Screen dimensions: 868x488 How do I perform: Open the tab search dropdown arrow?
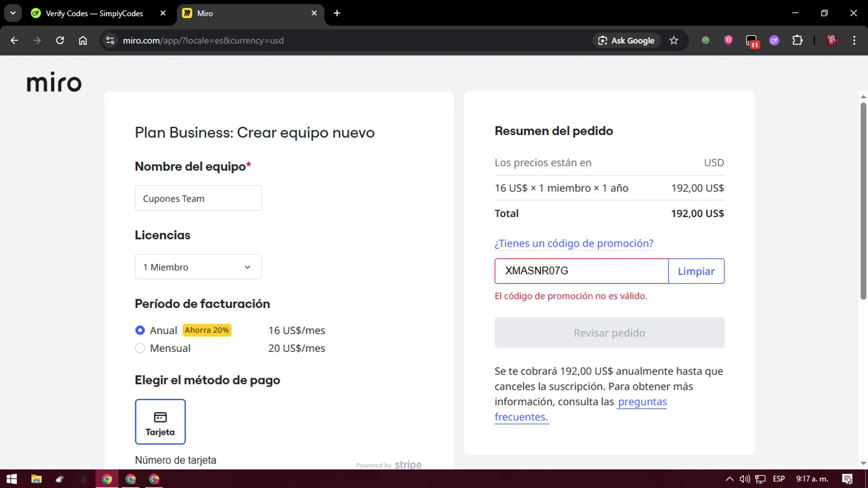[x=13, y=13]
